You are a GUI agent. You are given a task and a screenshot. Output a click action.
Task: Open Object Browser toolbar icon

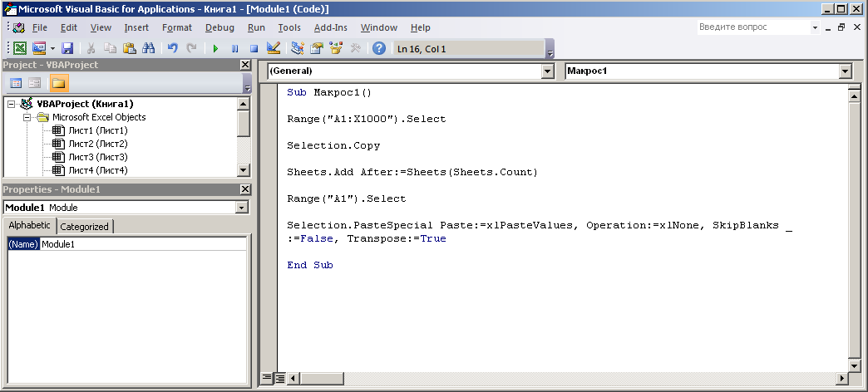coord(335,49)
